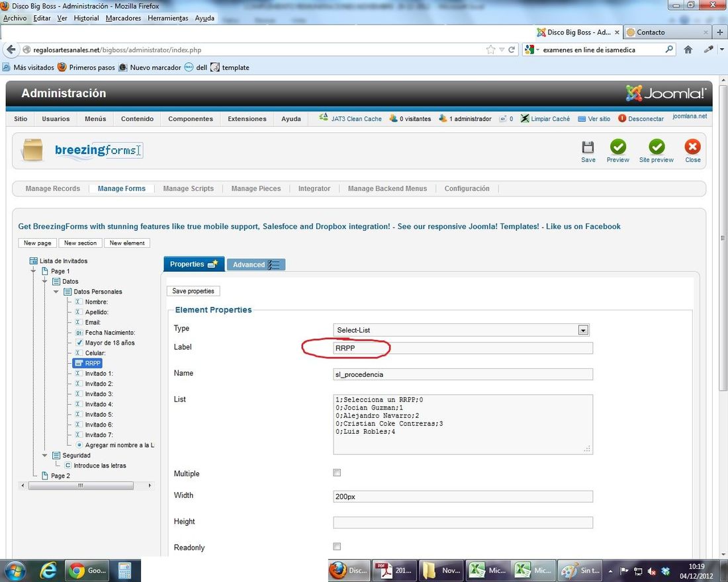Open Chrome taskbar item

click(x=87, y=570)
